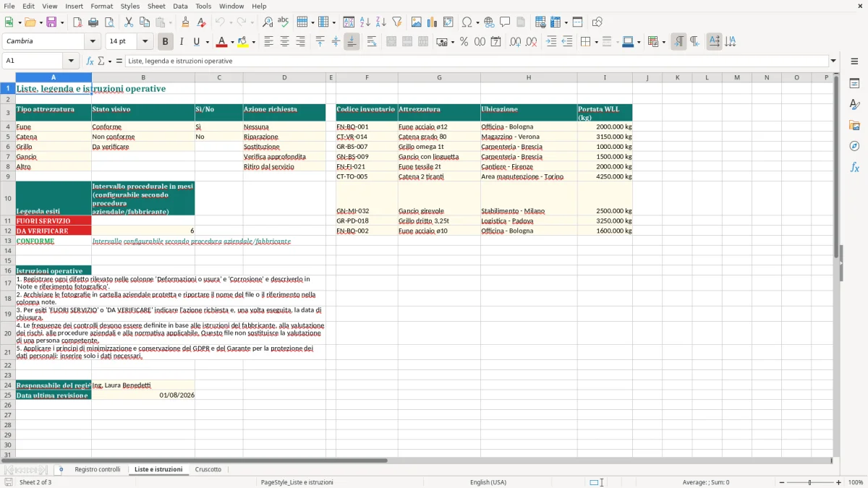Switch to the Cruscotto sheet tab
Screen dimensions: 868x488
208,469
